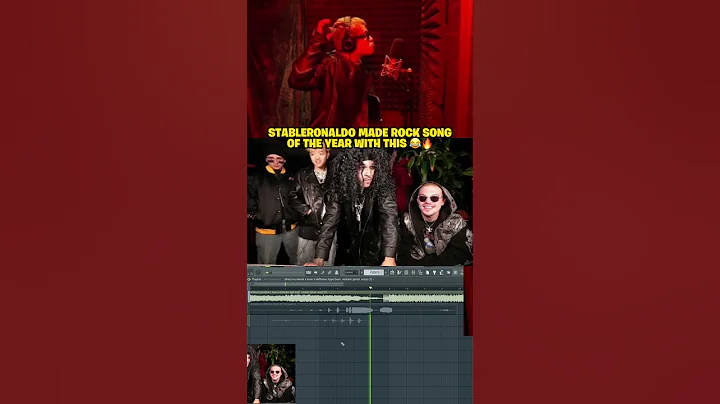Click the funnel-shaped icon in FL Studio toolbar

(434, 272)
